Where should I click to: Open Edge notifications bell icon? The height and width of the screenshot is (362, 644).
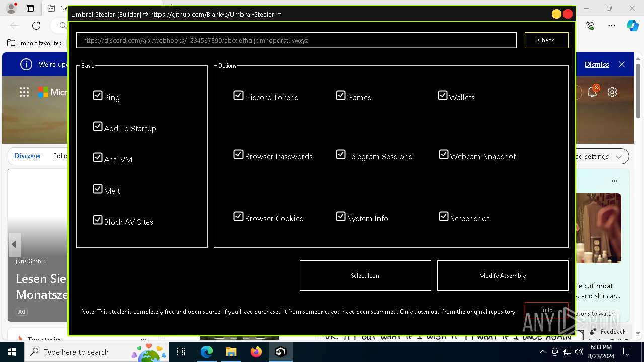point(592,92)
